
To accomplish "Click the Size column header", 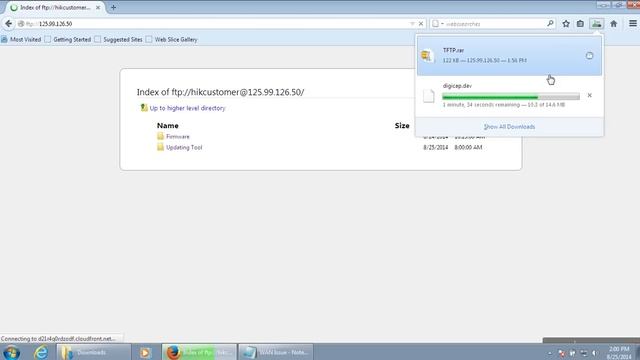I will pyautogui.click(x=402, y=126).
